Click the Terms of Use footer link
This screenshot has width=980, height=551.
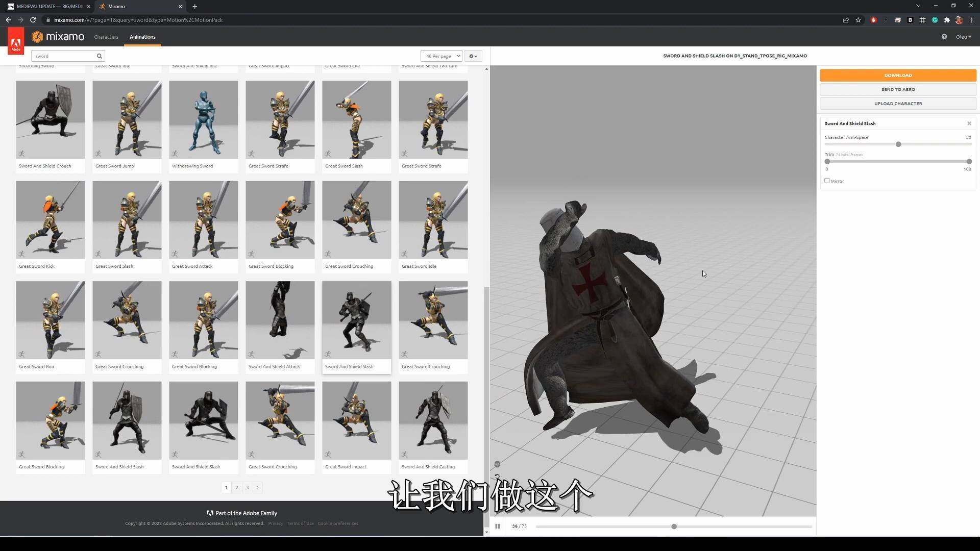coord(300,523)
